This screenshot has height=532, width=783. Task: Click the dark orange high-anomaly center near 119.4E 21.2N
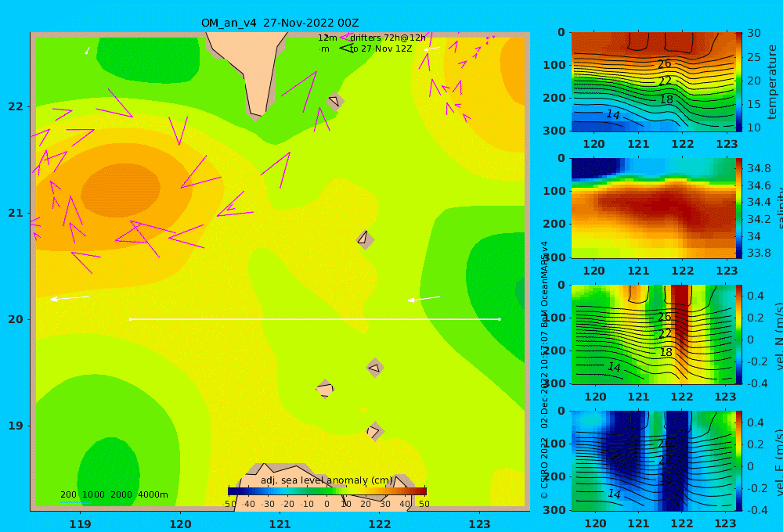click(121, 189)
